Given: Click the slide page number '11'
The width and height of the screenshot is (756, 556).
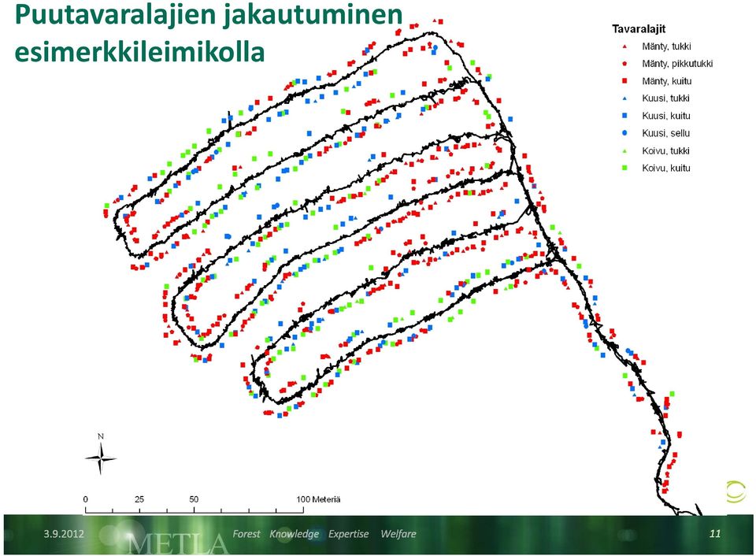Looking at the screenshot, I should 714,533.
